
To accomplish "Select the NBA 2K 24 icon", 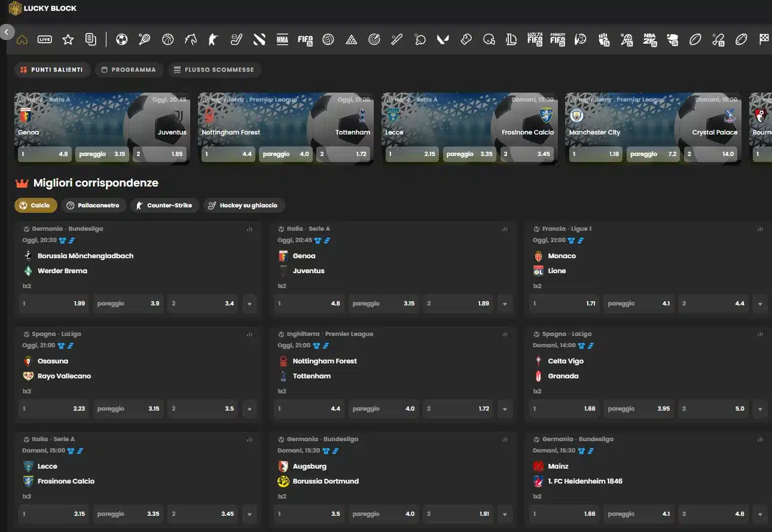I will tap(650, 39).
